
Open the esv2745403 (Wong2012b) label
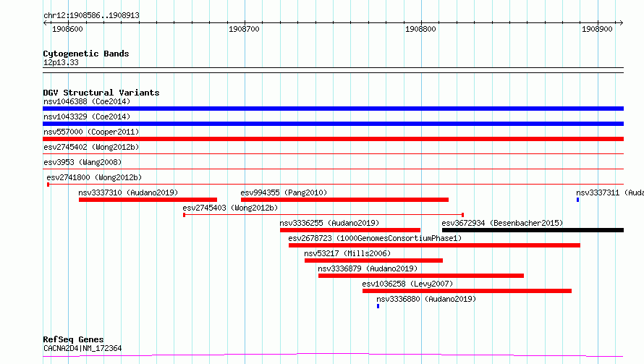point(230,208)
